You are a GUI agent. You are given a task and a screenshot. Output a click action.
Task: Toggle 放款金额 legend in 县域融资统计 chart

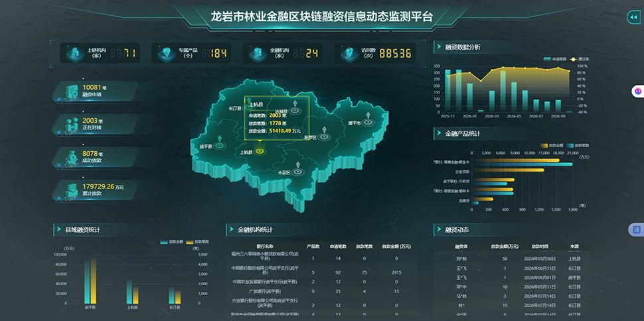(x=172, y=242)
